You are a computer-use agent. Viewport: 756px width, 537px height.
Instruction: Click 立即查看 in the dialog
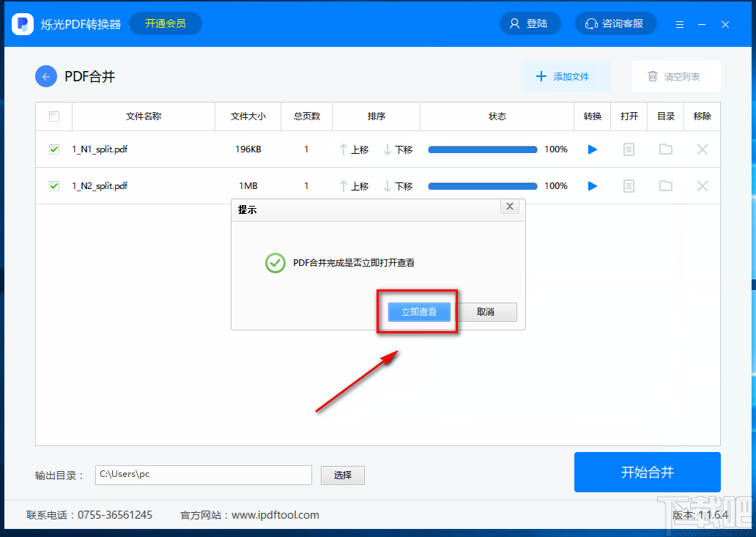click(419, 312)
